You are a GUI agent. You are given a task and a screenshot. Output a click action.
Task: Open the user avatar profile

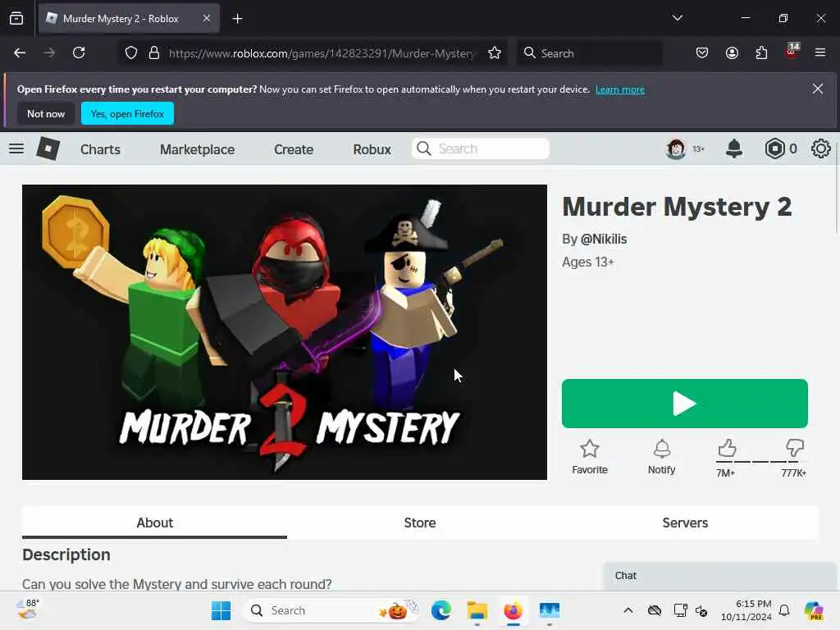pyautogui.click(x=676, y=148)
